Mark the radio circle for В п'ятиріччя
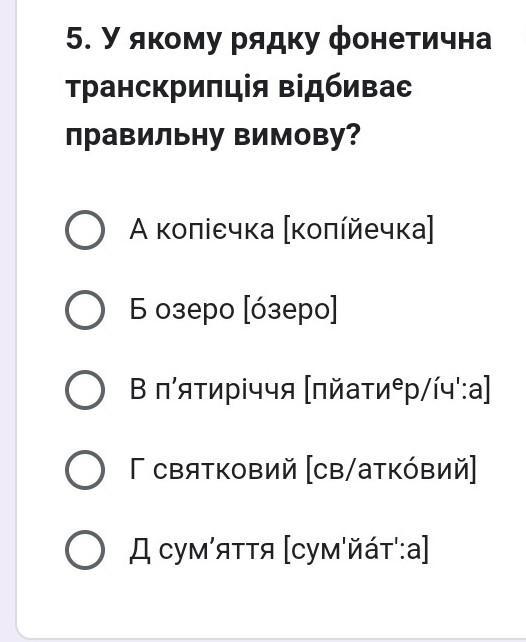 [x=85, y=390]
